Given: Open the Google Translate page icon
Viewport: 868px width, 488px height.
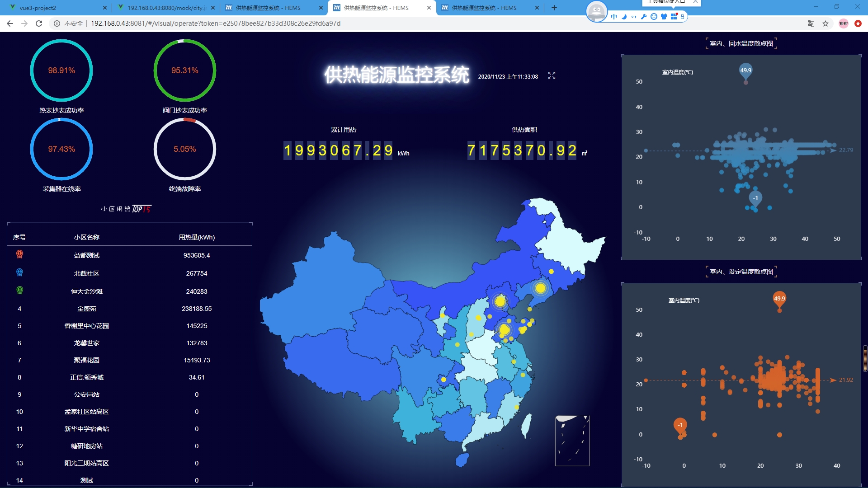Looking at the screenshot, I should (811, 23).
